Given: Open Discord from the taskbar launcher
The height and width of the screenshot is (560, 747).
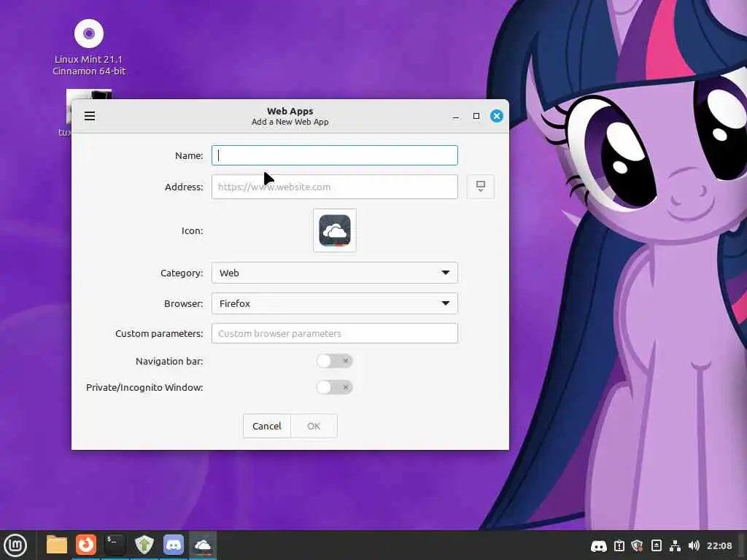Looking at the screenshot, I should tap(174, 545).
